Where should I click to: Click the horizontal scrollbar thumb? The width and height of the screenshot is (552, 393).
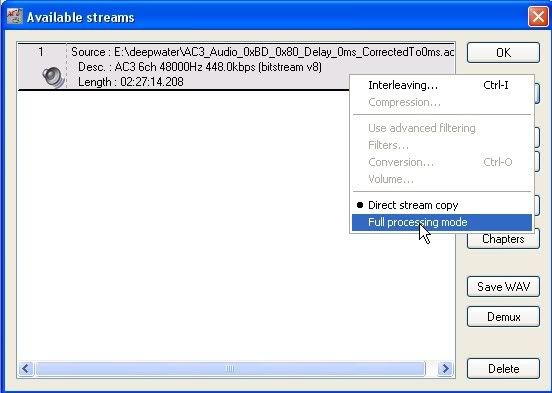pyautogui.click(x=230, y=369)
